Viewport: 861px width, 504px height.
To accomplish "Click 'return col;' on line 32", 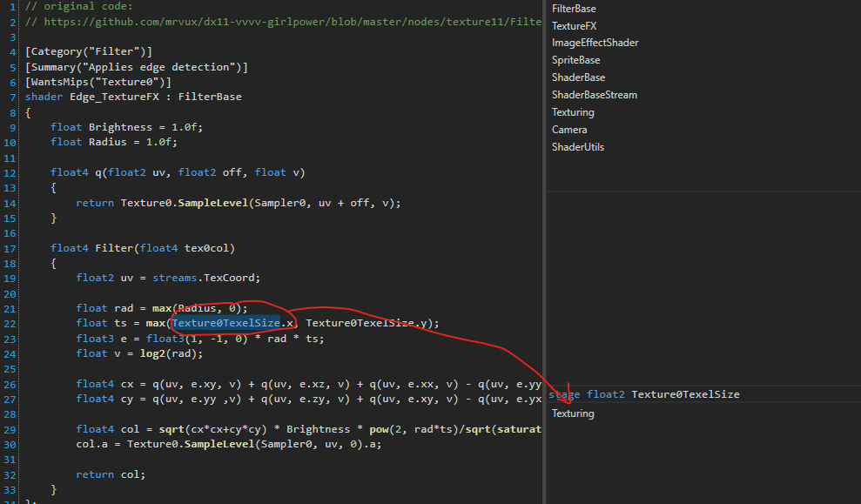I will point(111,475).
